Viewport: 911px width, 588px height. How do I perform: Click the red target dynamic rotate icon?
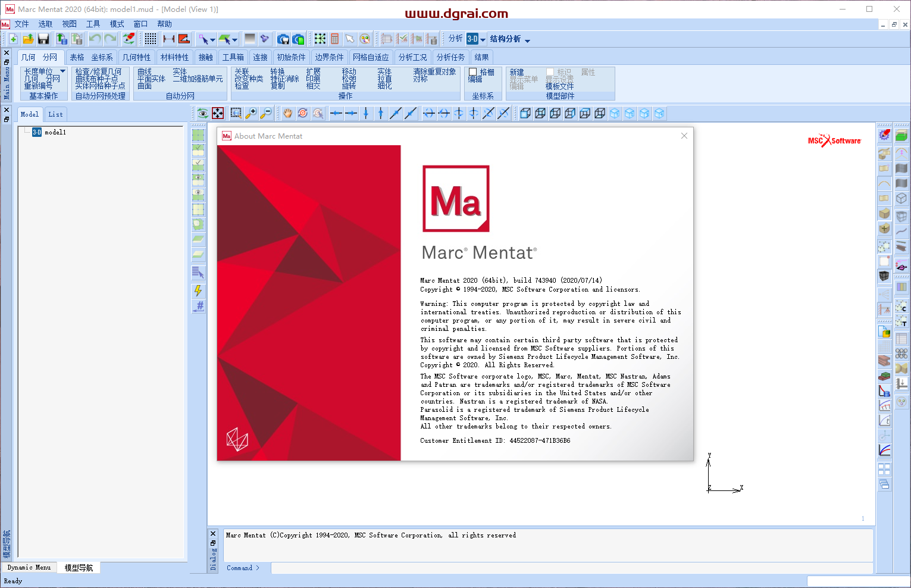[x=303, y=113]
